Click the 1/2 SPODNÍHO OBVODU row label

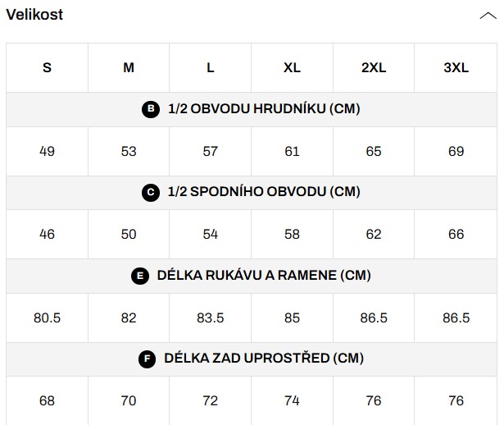tap(264, 192)
